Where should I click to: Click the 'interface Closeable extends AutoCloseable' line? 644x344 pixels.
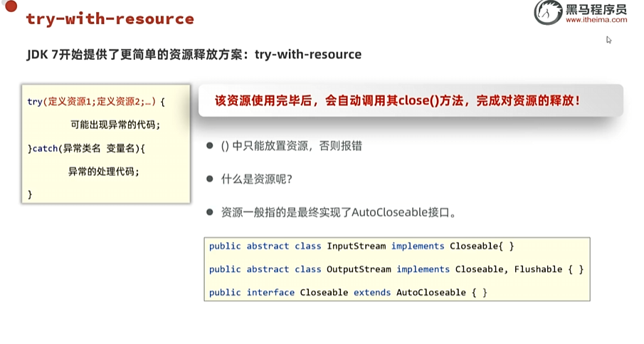coord(348,292)
